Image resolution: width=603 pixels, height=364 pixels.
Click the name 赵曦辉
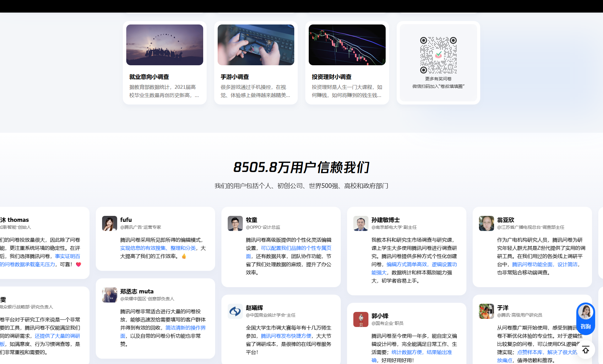[x=254, y=308]
